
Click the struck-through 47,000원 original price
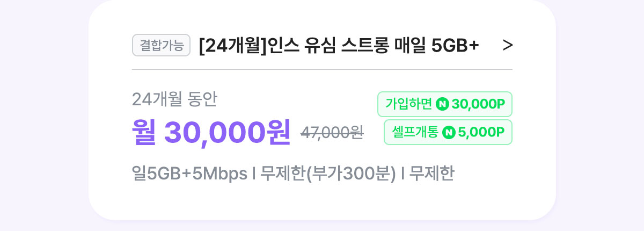[332, 133]
